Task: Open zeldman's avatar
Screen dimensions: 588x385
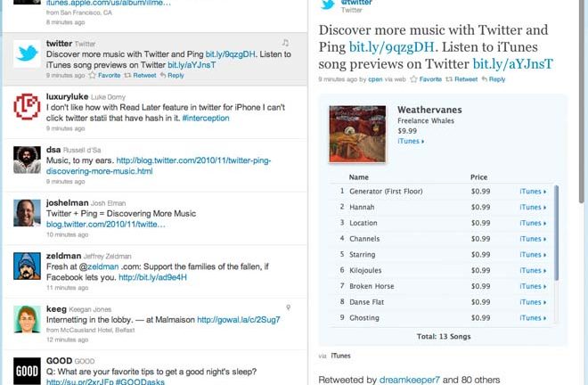Action: point(27,266)
